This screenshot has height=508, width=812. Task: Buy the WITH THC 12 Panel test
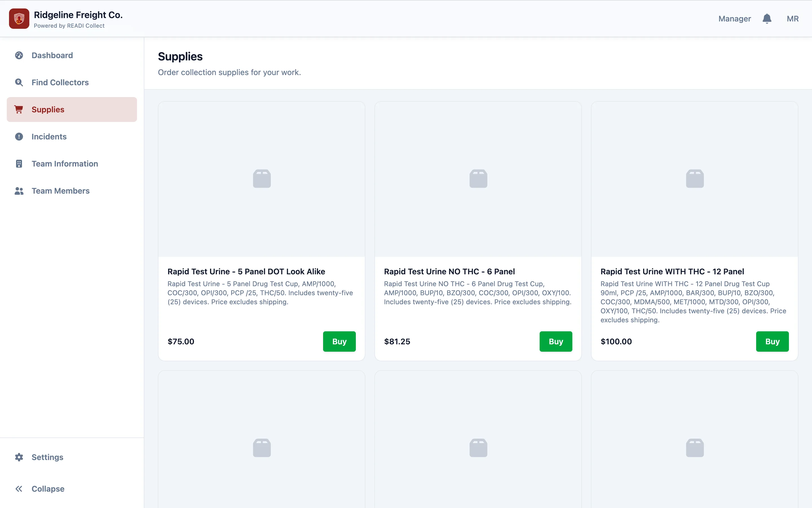pos(772,341)
